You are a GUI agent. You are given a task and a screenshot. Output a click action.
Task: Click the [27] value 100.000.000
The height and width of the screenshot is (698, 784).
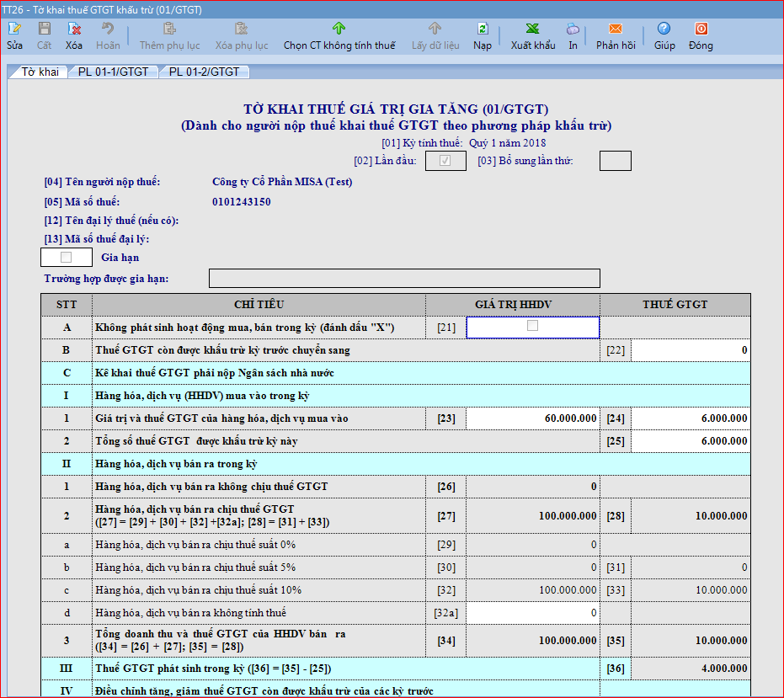(532, 515)
